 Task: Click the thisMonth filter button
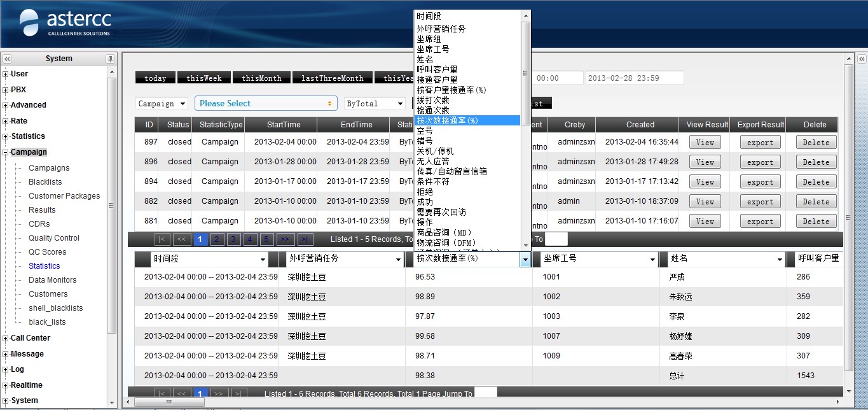click(261, 78)
